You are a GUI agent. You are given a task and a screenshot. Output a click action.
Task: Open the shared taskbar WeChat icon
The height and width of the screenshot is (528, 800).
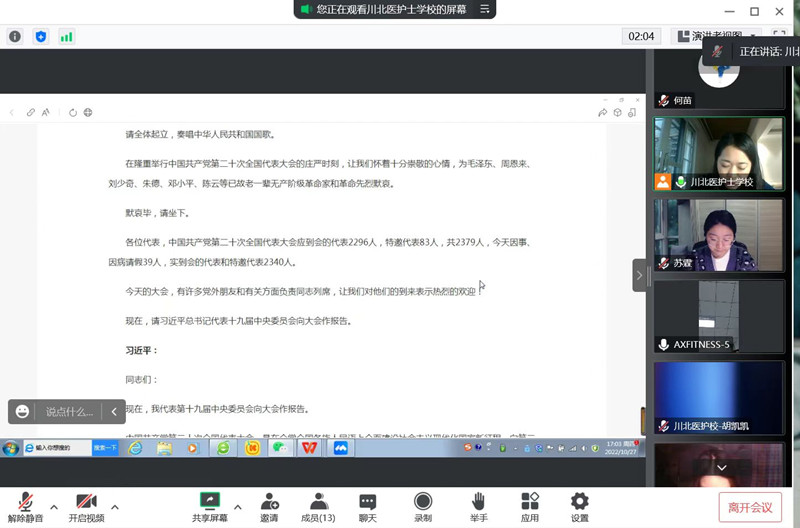coord(280,448)
